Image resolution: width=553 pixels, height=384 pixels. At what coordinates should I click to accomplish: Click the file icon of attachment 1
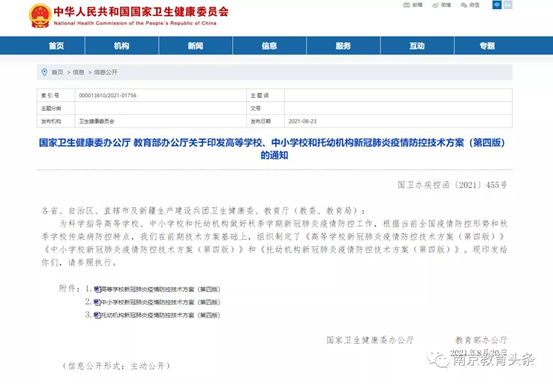pos(97,289)
